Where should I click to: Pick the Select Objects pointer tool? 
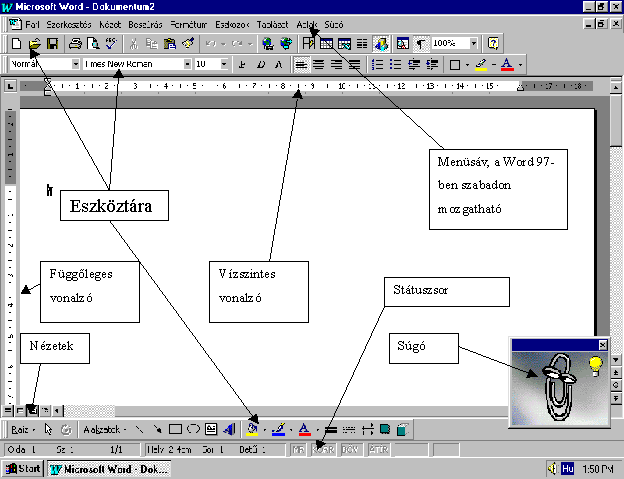[48, 430]
